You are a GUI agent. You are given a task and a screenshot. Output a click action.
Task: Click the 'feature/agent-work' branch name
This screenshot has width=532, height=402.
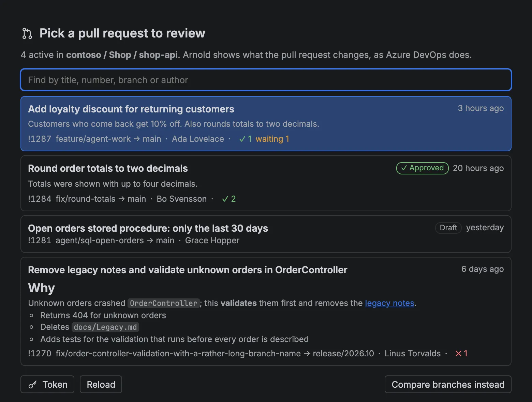click(93, 139)
